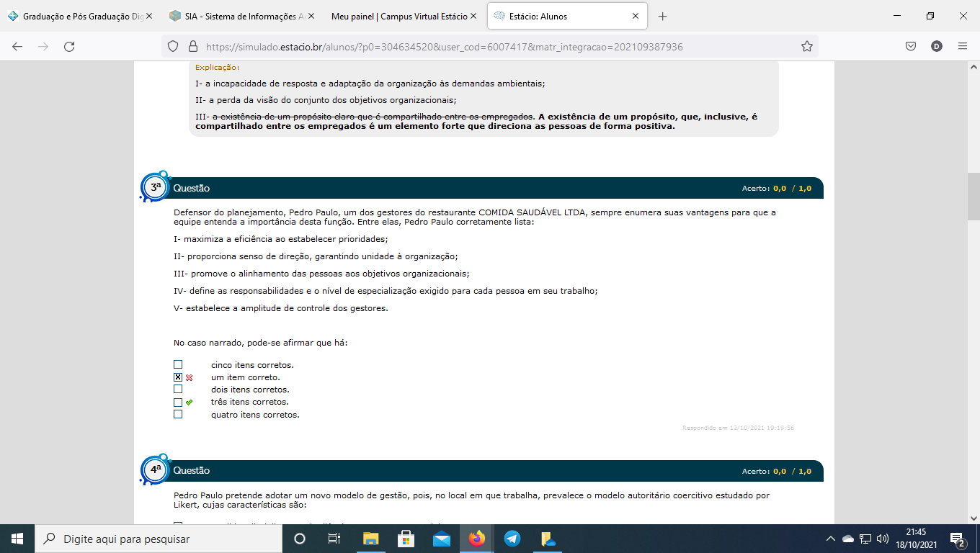The height and width of the screenshot is (553, 980).
Task: Open Cortana circle on taskbar
Action: [300, 539]
